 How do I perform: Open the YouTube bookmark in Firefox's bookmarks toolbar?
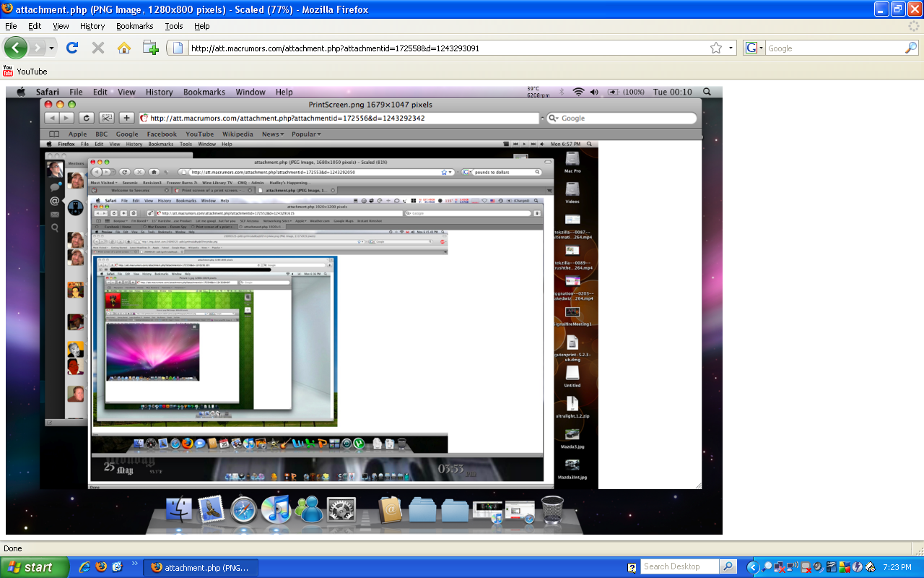point(25,71)
